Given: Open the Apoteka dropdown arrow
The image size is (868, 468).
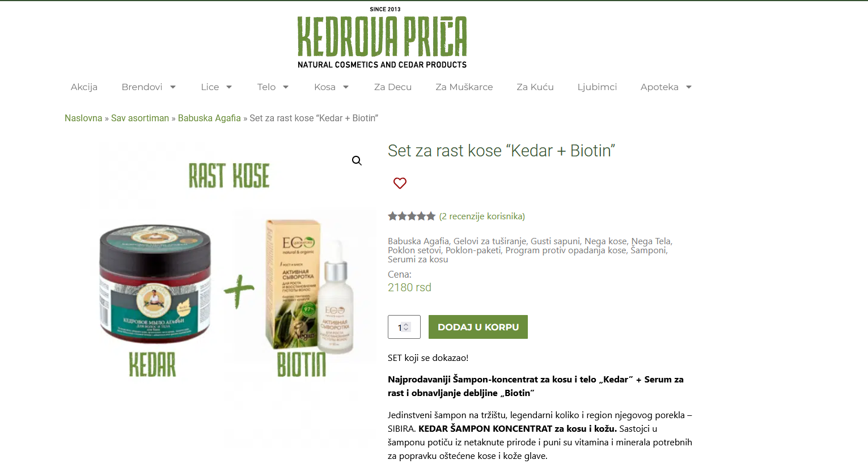Looking at the screenshot, I should point(689,87).
